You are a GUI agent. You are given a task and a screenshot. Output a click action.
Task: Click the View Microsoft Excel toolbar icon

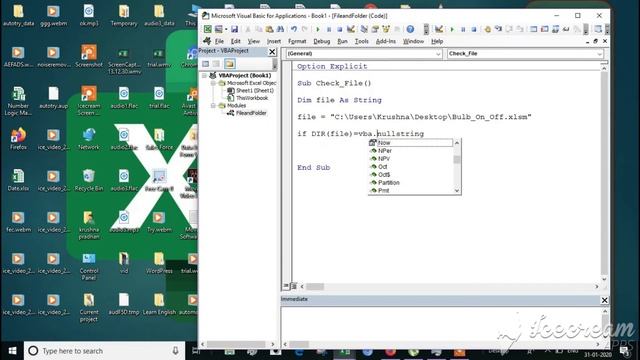click(x=208, y=29)
